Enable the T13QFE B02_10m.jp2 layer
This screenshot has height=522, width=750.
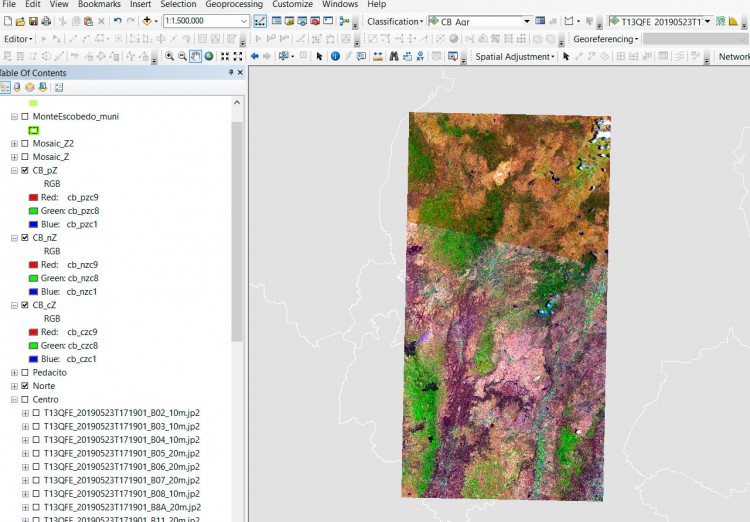click(x=36, y=413)
